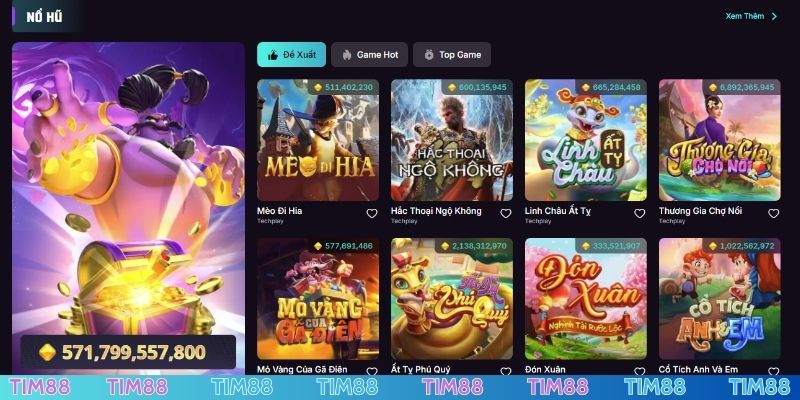Select the Top Game tab
This screenshot has width=800, height=400.
[452, 55]
